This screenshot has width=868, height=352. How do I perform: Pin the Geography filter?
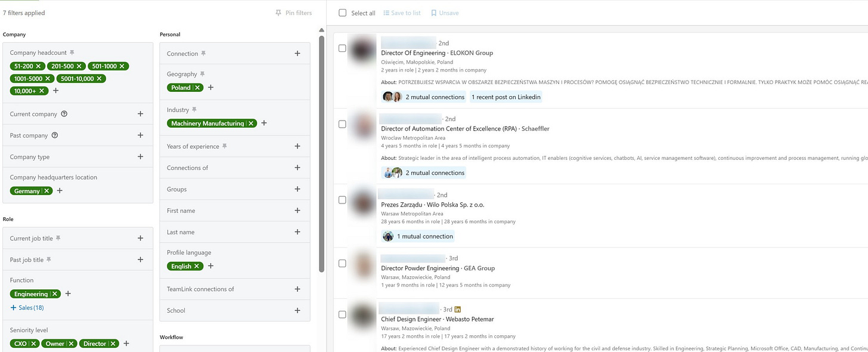(203, 74)
